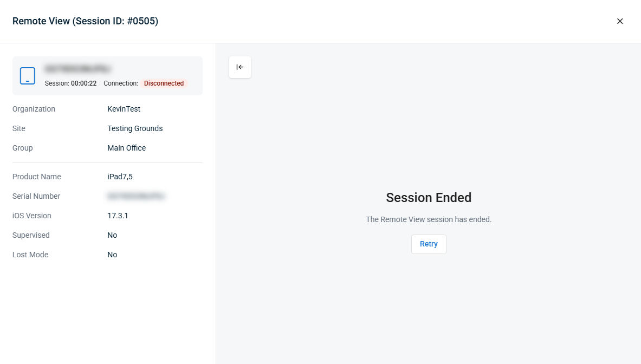Click the session timer 00:00:22
641x364 pixels.
point(83,83)
